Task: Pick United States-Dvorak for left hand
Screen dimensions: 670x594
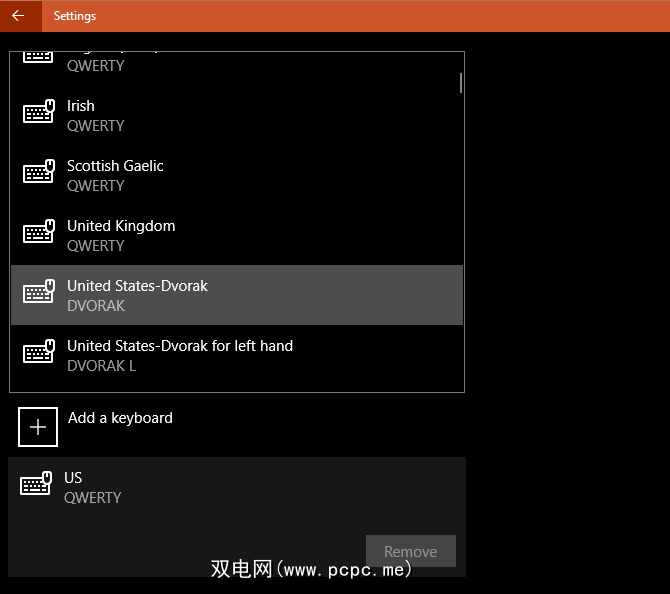Action: [237, 355]
